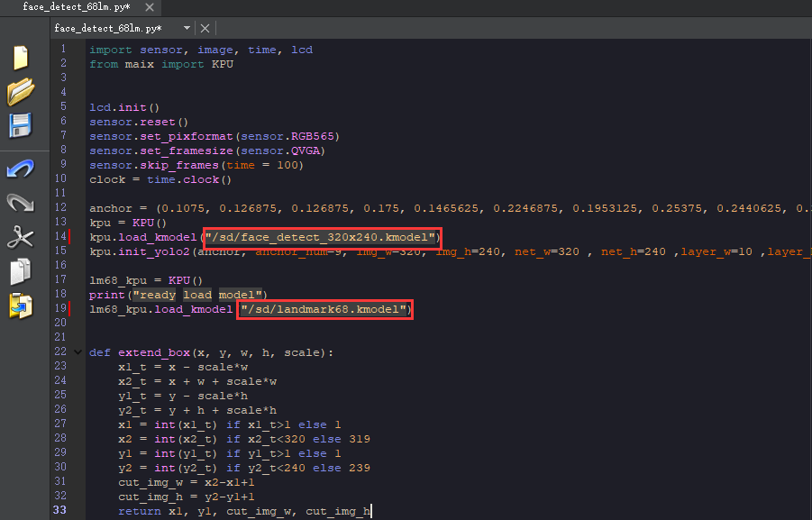Click the 'from maix import KPU' line
The image size is (812, 520).
click(161, 64)
